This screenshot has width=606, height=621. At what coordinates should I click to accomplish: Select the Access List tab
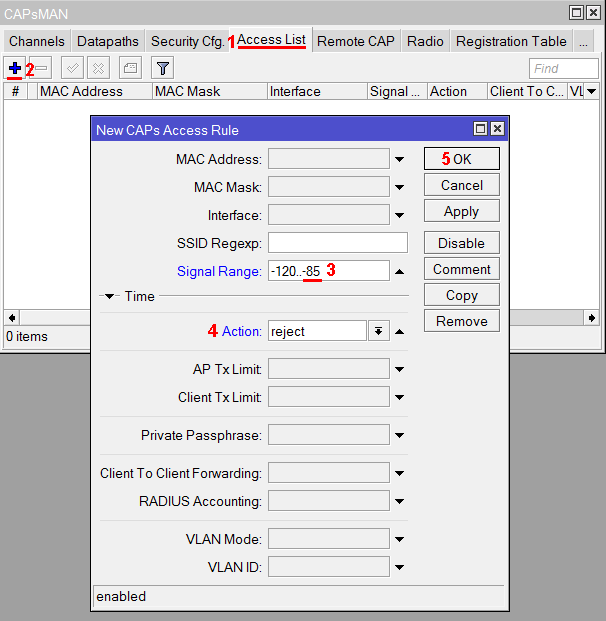click(x=271, y=40)
